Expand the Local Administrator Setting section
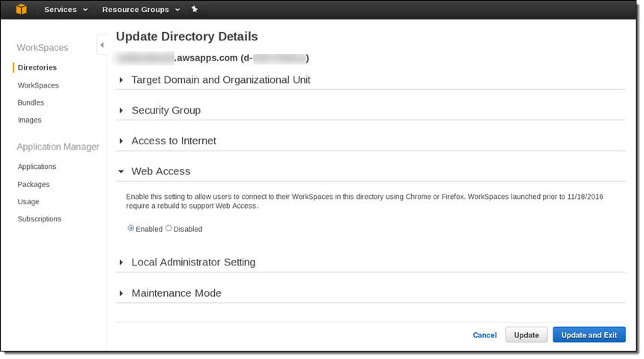This screenshot has width=644, height=359. (192, 263)
